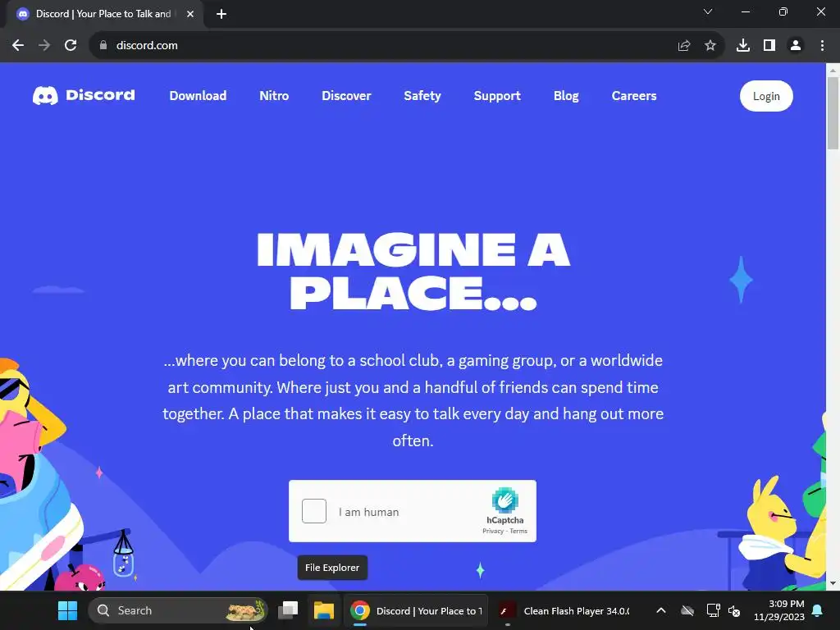The image size is (840, 630).
Task: Open the Chrome profile avatar
Action: tap(796, 46)
